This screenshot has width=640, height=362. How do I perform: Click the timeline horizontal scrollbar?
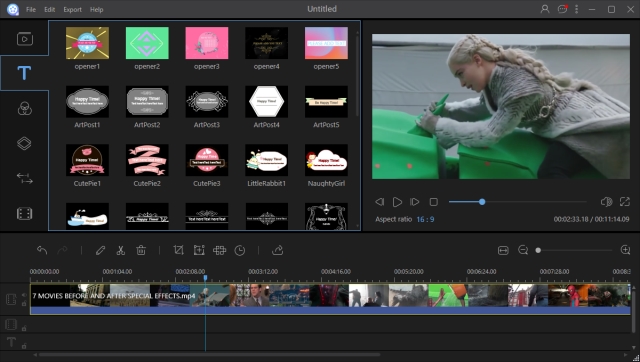pos(210,355)
